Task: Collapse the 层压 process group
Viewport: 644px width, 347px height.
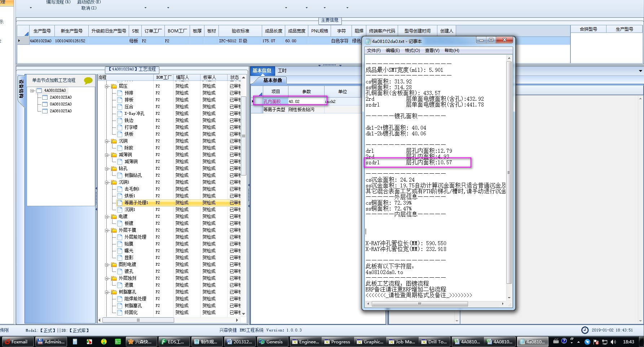Action: point(107,86)
